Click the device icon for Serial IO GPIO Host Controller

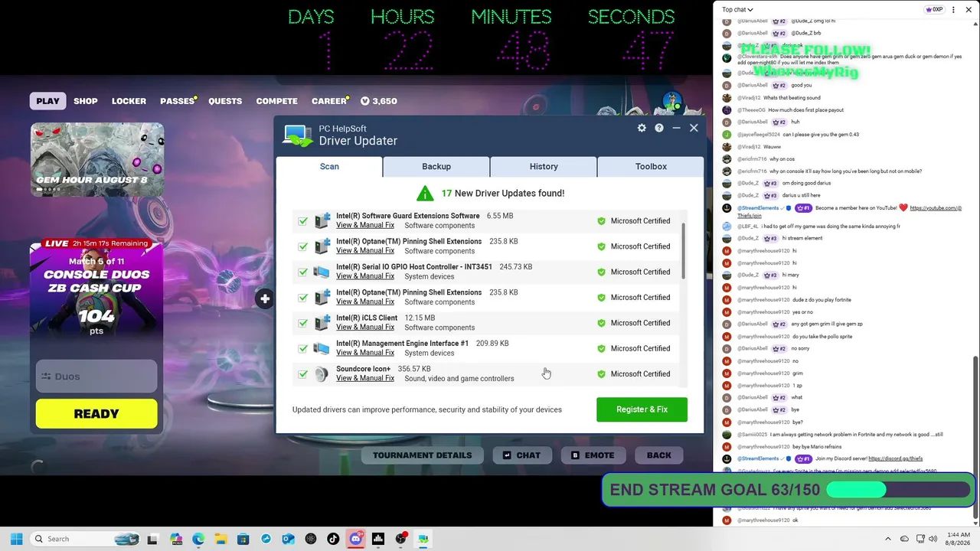pyautogui.click(x=322, y=272)
